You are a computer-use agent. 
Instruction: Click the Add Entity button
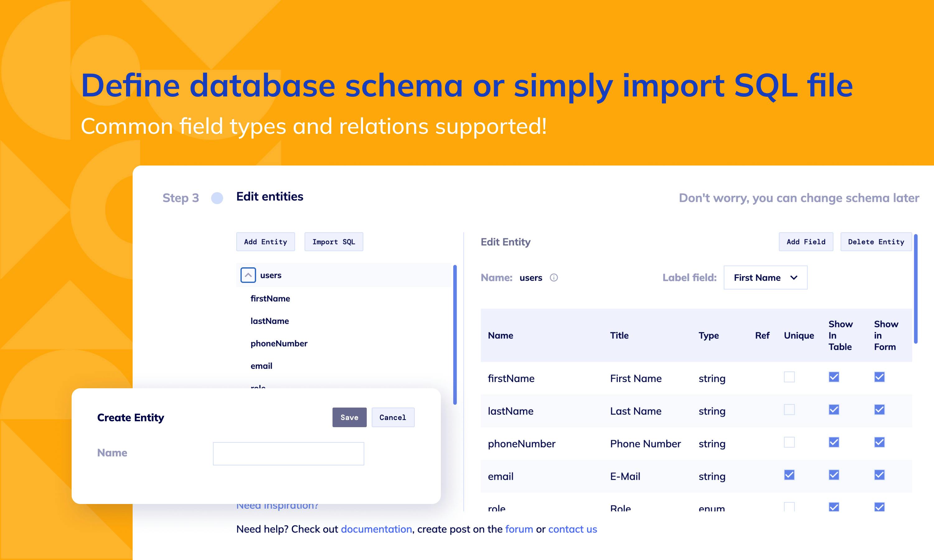[265, 242]
